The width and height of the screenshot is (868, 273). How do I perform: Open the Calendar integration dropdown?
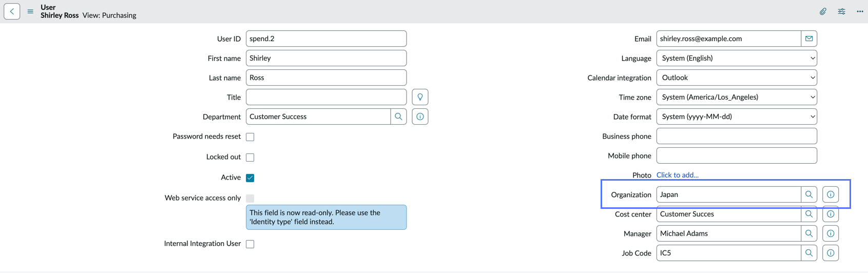click(737, 77)
